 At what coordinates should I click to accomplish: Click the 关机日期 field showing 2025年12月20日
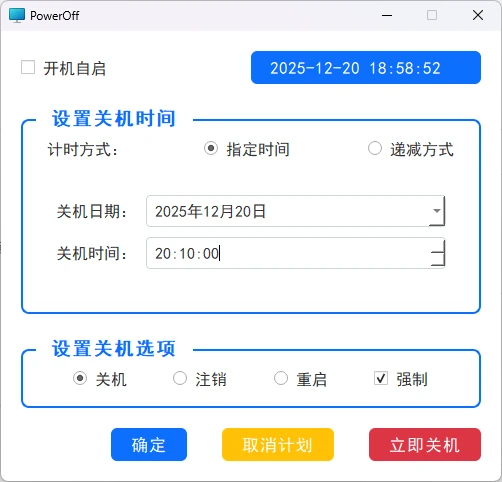(295, 211)
